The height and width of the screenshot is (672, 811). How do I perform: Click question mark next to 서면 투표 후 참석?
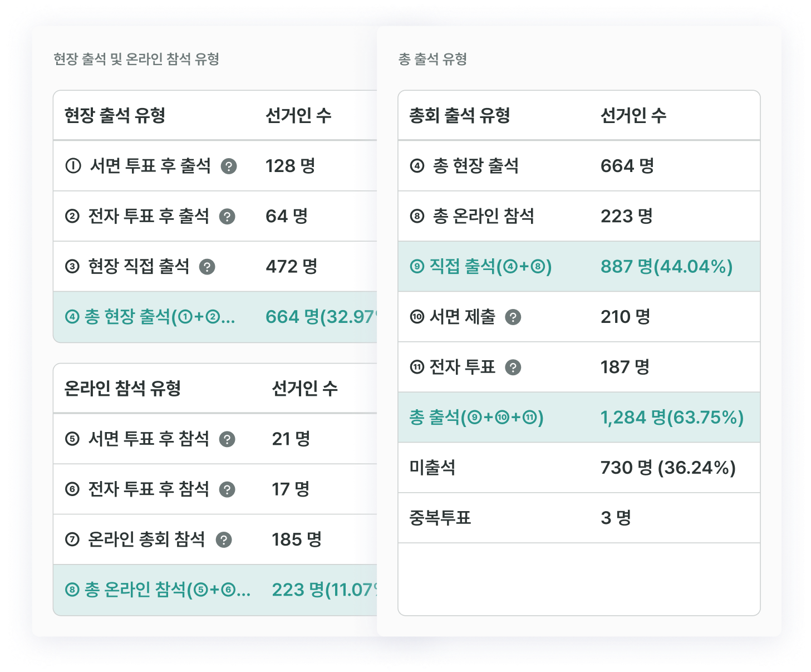click(227, 439)
